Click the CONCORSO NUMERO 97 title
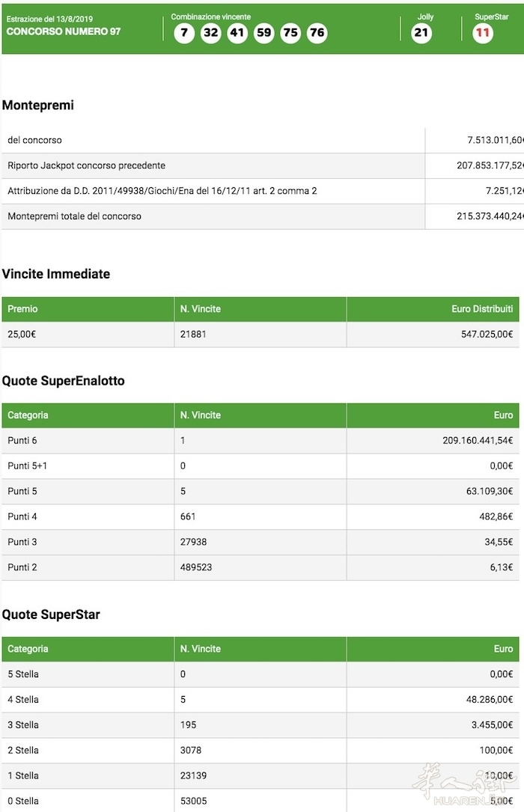Image resolution: width=524 pixels, height=812 pixels. 64,31
